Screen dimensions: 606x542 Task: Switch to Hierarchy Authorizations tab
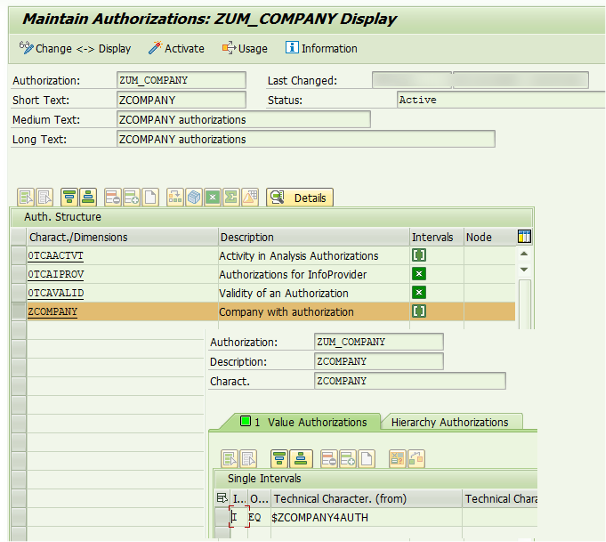tap(449, 422)
